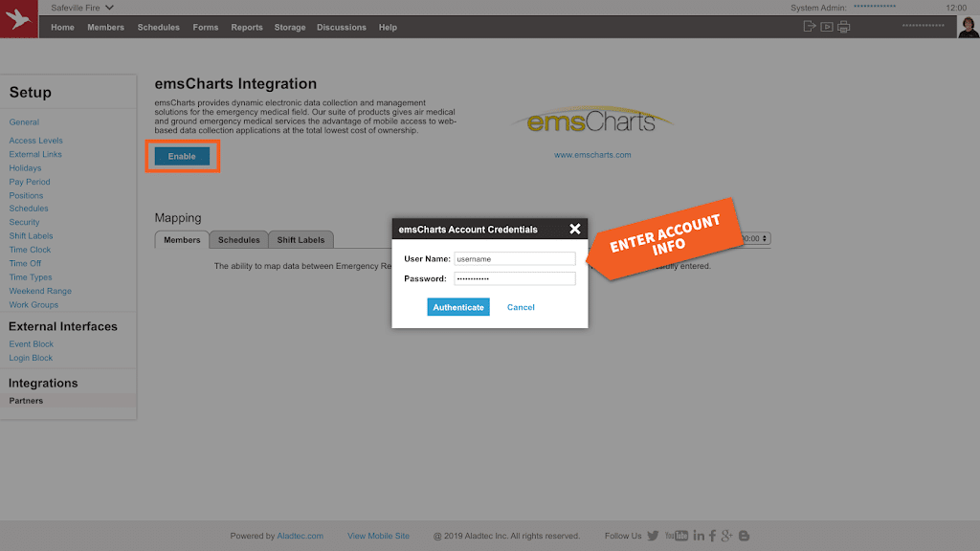The image size is (980, 551).
Task: Close the emsCharts Account Credentials dialog
Action: pos(575,230)
